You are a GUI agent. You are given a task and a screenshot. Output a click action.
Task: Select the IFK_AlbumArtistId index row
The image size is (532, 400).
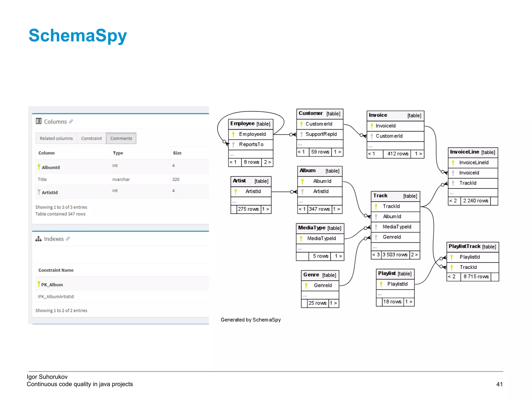click(56, 296)
